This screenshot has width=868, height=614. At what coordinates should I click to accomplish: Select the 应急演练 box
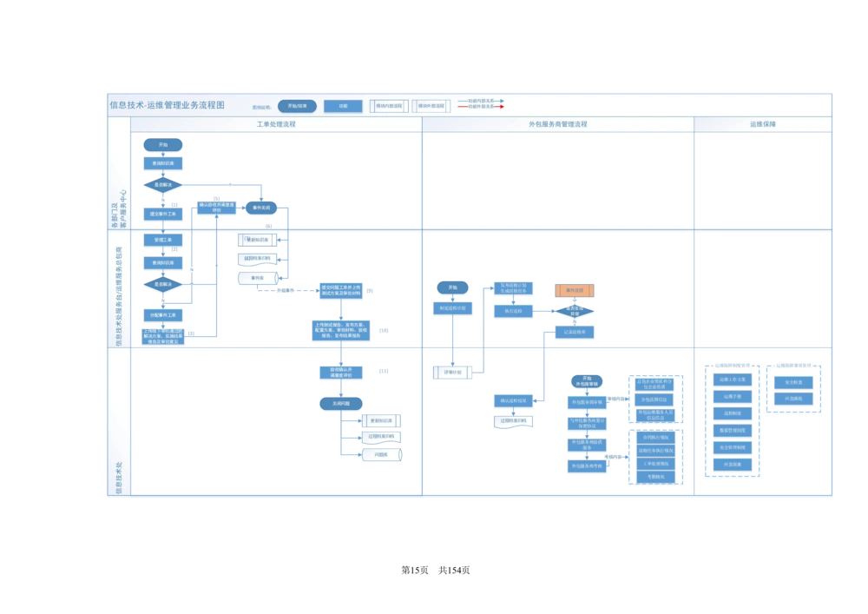pos(793,399)
